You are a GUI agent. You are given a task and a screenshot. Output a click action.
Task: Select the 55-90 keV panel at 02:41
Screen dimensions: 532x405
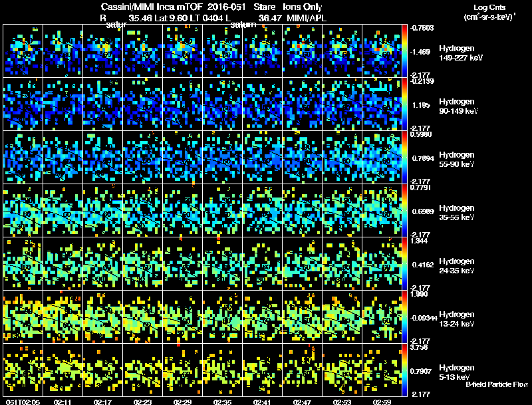(262, 158)
